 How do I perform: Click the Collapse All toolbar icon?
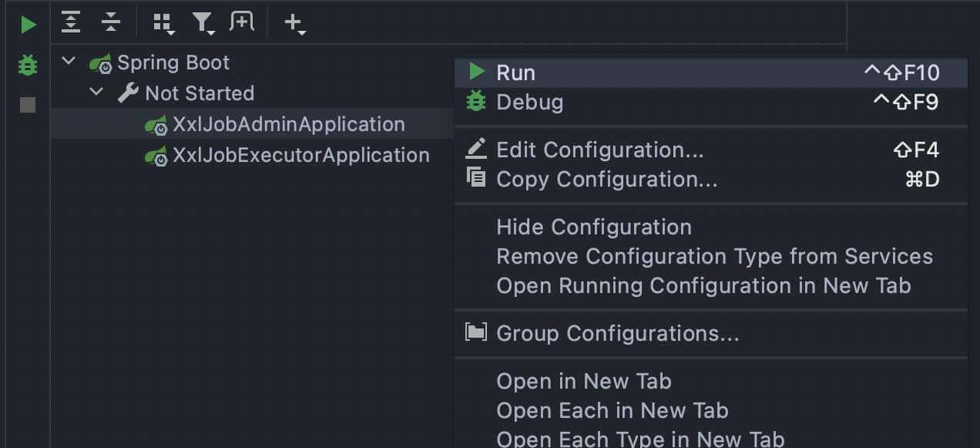click(x=111, y=23)
